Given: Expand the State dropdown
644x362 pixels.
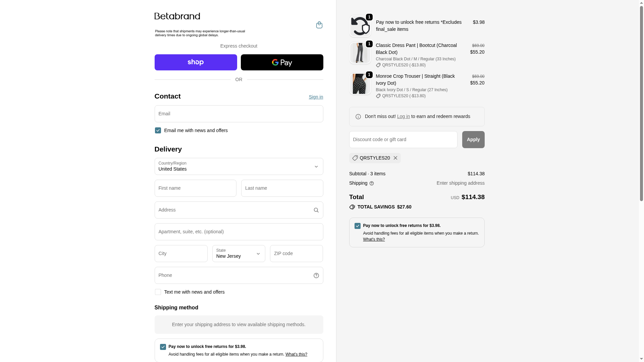Looking at the screenshot, I should 238,254.
